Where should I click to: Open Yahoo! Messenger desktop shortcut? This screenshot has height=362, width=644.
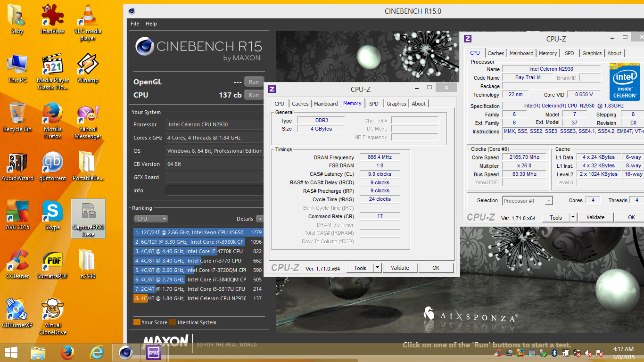[x=88, y=121]
